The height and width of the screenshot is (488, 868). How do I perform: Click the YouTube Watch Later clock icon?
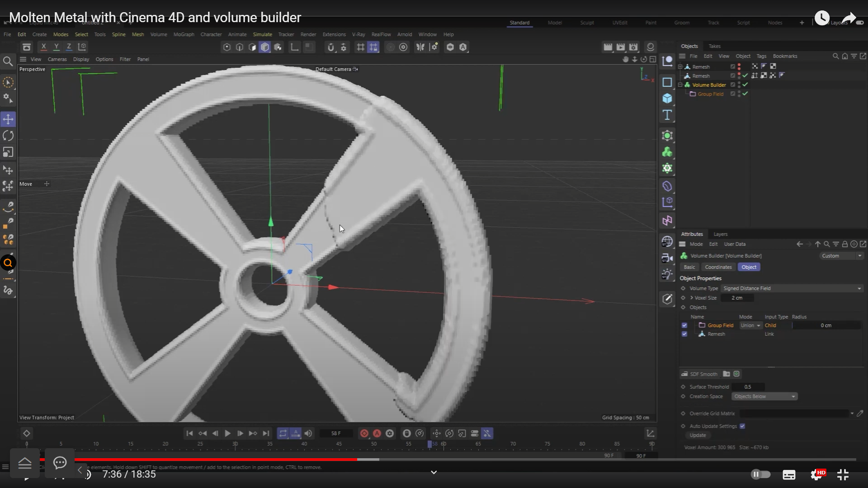822,18
